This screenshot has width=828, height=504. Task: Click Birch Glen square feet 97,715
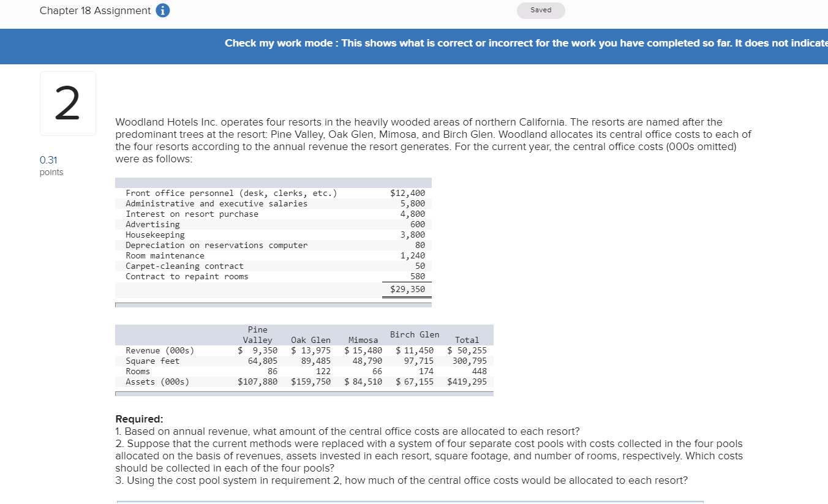[x=419, y=361]
